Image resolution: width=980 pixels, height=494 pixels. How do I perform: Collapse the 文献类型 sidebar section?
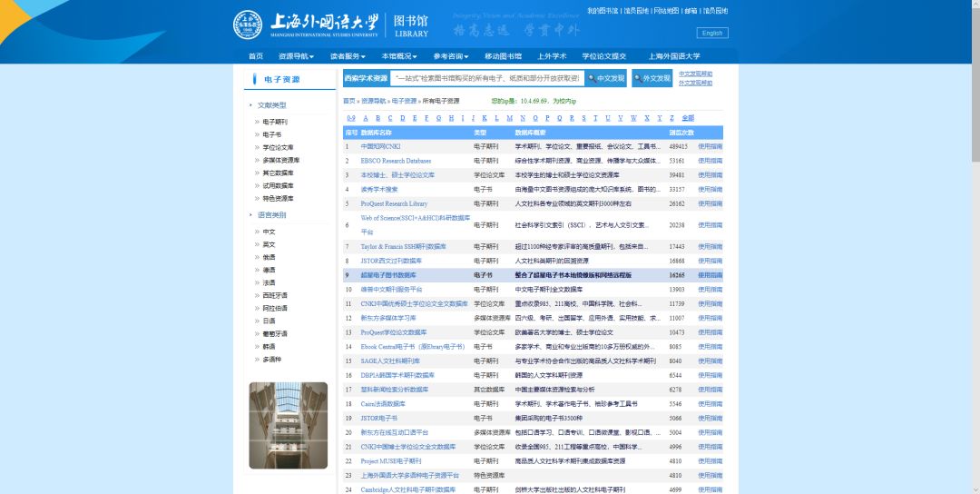pos(272,105)
